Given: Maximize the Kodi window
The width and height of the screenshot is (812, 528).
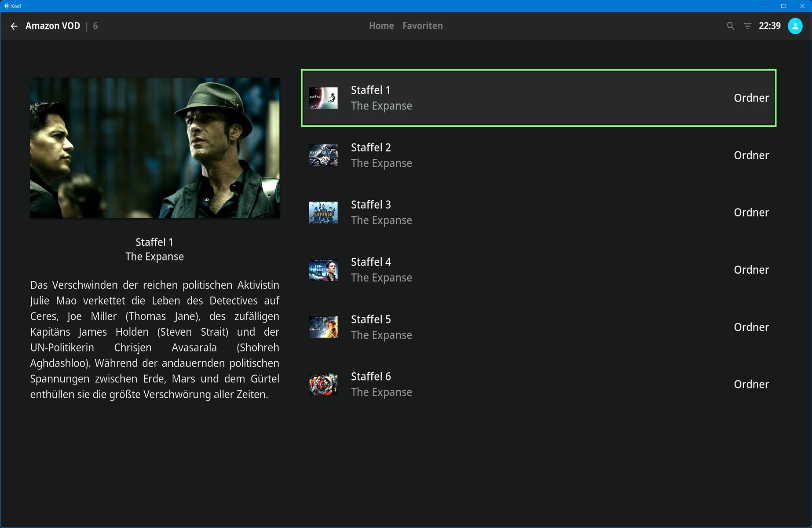Looking at the screenshot, I should pyautogui.click(x=783, y=6).
